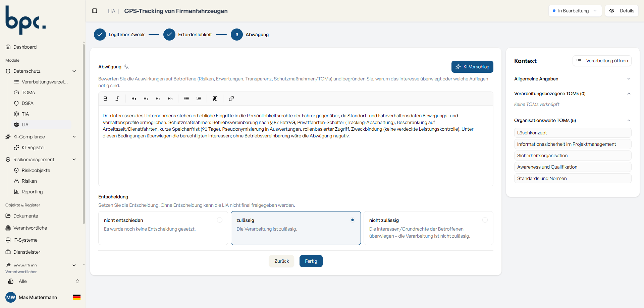Click the KI-Vorschlag button
Viewport: 644px width, 308px height.
click(x=472, y=67)
